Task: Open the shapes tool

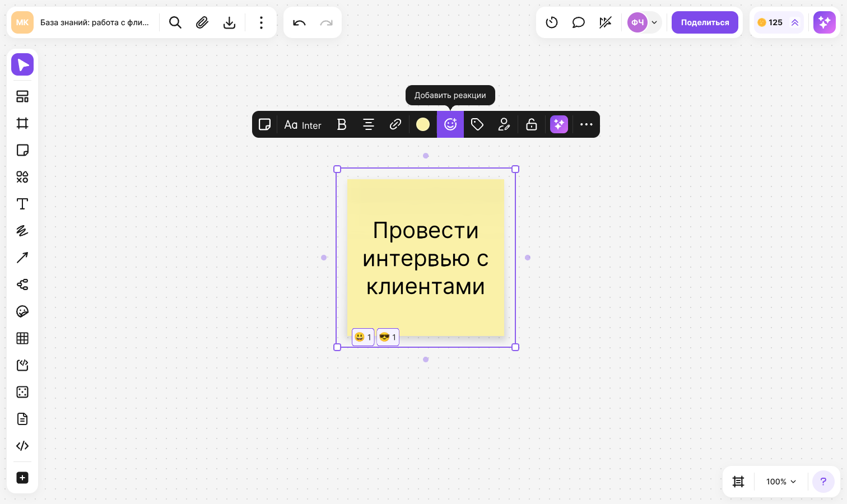Action: (x=22, y=177)
